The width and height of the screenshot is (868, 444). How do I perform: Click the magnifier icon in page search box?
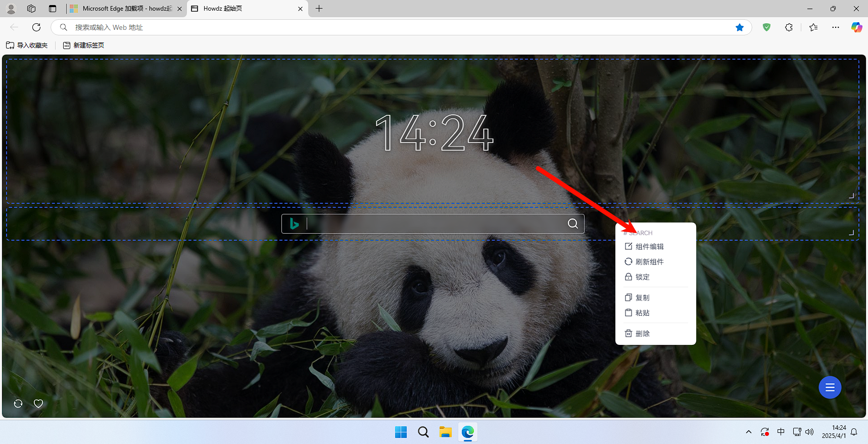point(572,224)
